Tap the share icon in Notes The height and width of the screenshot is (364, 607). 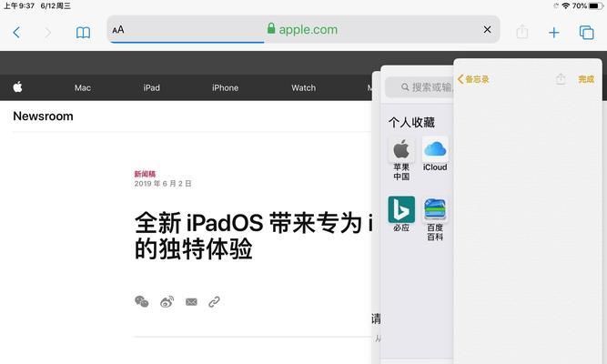(561, 79)
